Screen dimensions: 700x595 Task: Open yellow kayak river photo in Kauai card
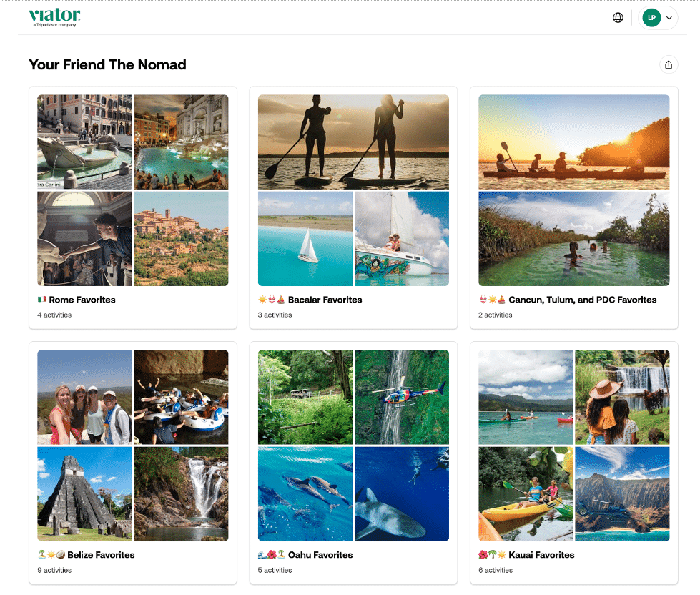coord(526,493)
